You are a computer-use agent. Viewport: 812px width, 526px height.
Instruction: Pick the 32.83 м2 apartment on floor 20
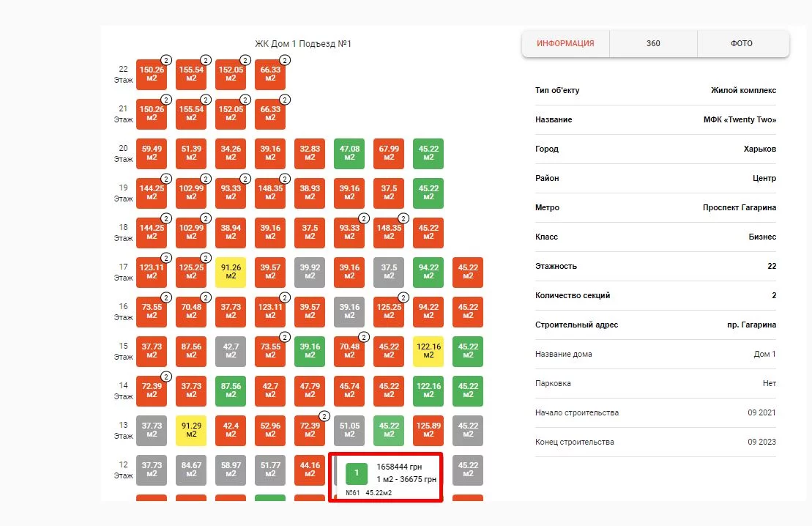coord(310,153)
